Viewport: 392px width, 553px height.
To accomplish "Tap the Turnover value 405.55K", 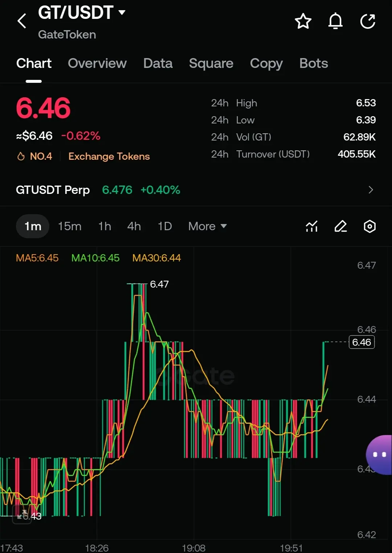I will pos(357,154).
